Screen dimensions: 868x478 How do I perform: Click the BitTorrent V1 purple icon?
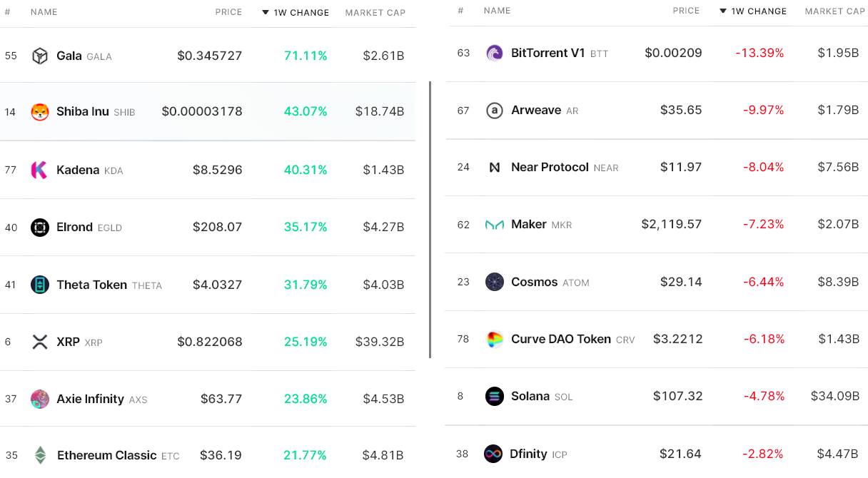click(x=494, y=53)
